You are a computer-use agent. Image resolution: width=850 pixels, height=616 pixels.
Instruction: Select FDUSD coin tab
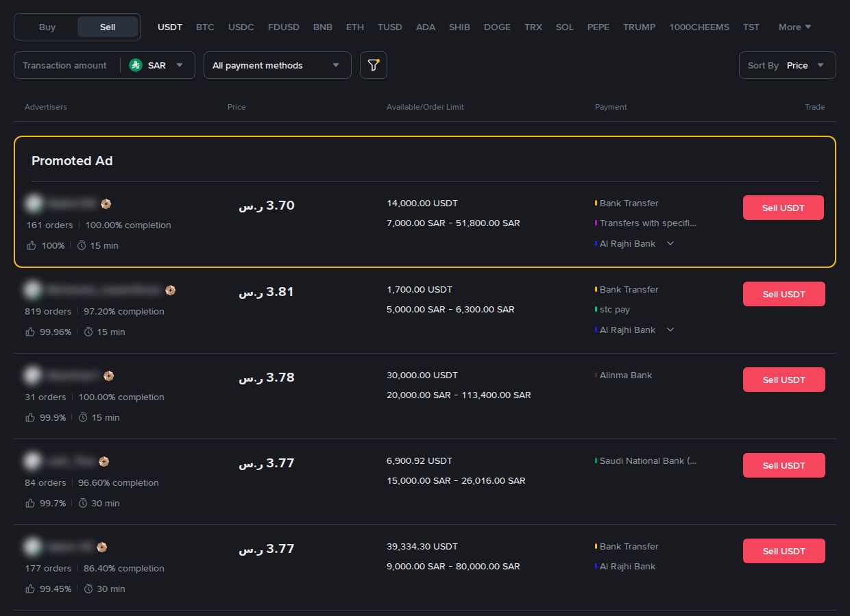pyautogui.click(x=284, y=27)
